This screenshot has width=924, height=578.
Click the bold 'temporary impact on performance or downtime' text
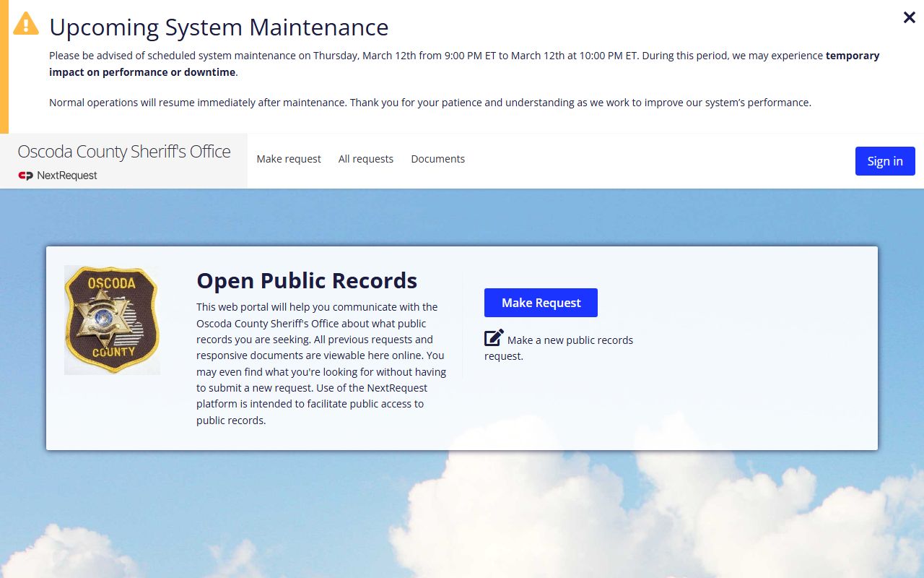464,64
